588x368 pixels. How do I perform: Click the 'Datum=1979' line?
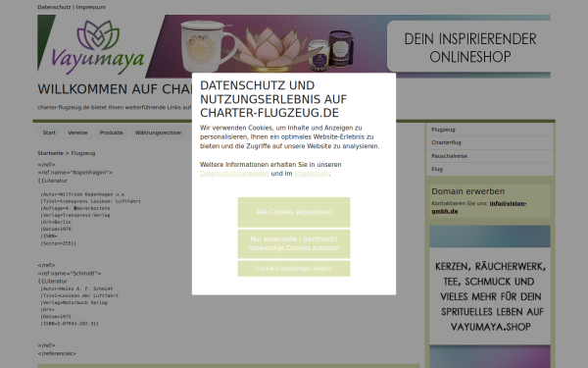tap(56, 229)
